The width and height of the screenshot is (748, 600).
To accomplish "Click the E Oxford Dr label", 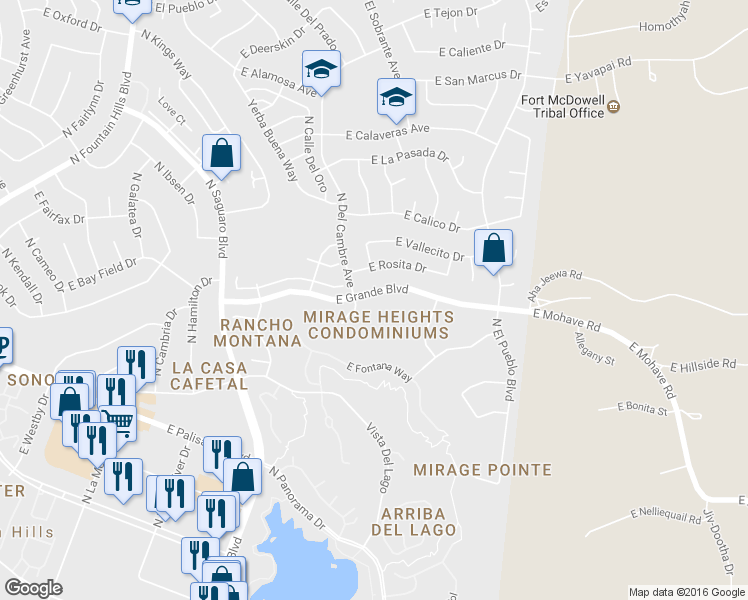I will pos(72,20).
